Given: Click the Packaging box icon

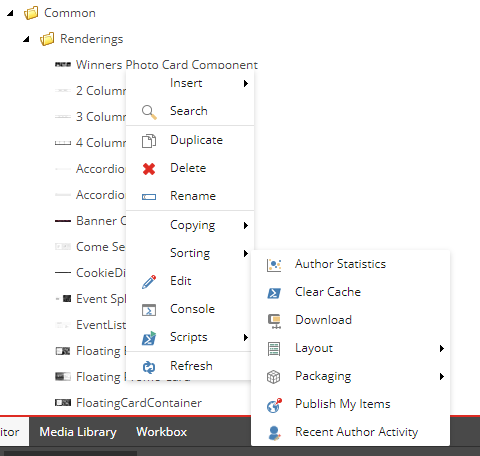Looking at the screenshot, I should coord(274,377).
